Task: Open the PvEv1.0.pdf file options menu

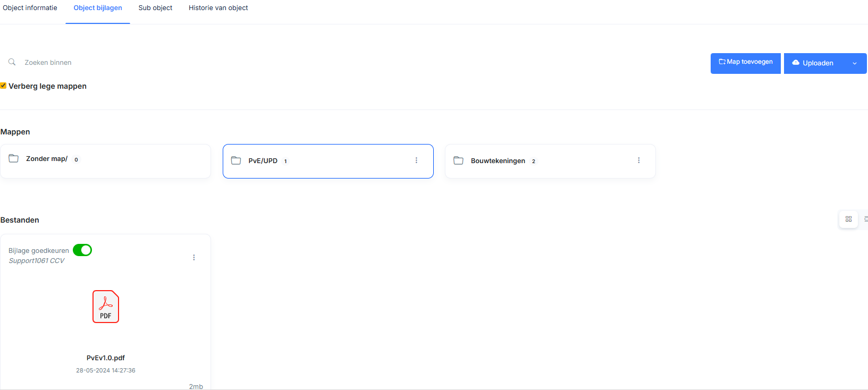Action: (194, 258)
